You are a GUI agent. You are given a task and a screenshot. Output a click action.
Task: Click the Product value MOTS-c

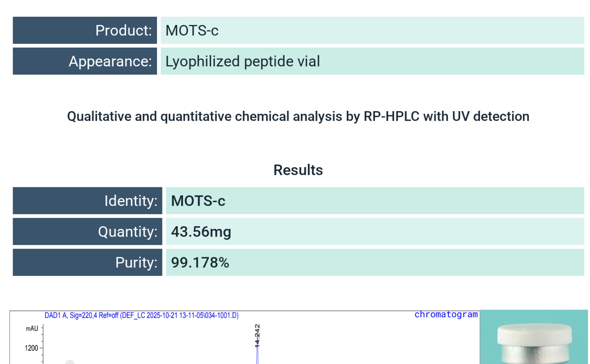(x=192, y=31)
